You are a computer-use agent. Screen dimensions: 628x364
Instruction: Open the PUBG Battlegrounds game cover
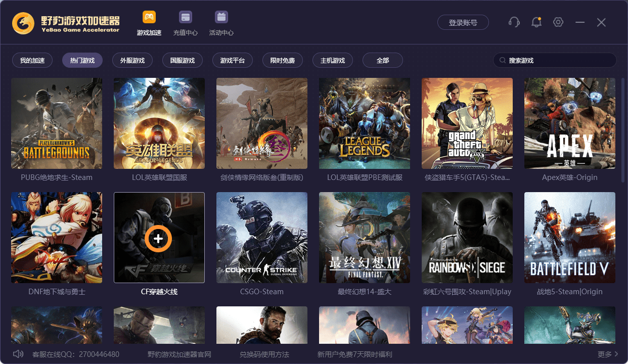point(57,123)
